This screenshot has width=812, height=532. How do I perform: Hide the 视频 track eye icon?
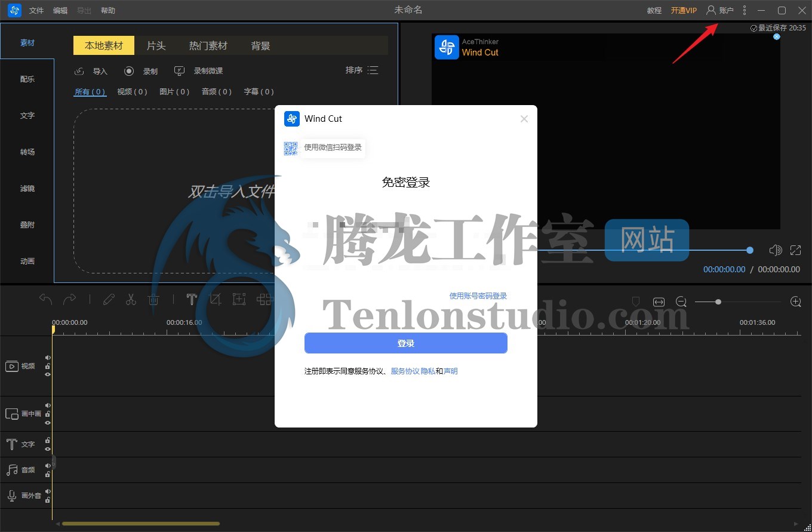point(48,374)
